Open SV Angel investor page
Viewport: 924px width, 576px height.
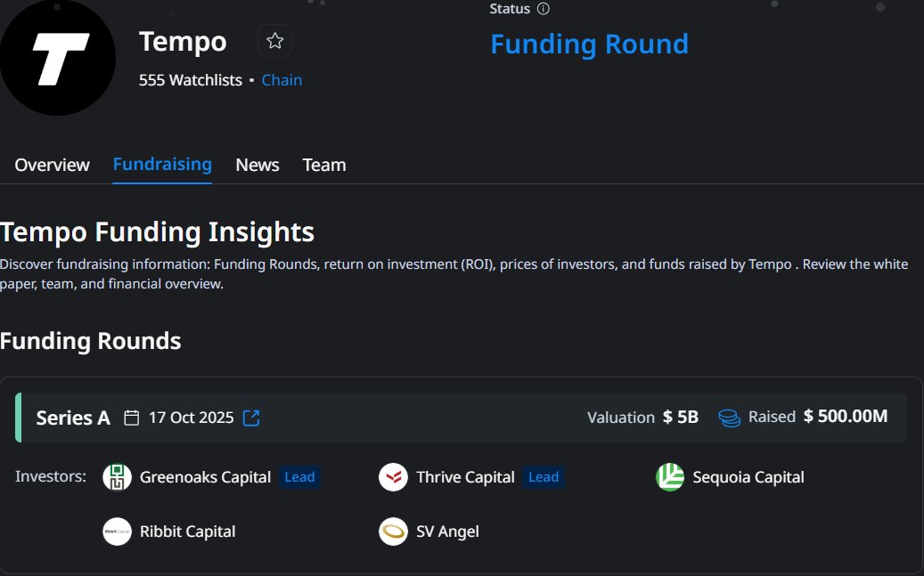pyautogui.click(x=447, y=531)
